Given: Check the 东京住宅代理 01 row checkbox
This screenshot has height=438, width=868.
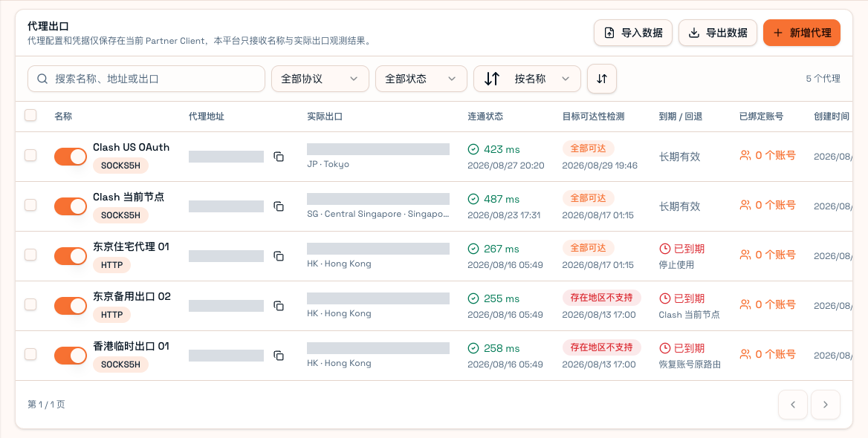Looking at the screenshot, I should click(30, 255).
